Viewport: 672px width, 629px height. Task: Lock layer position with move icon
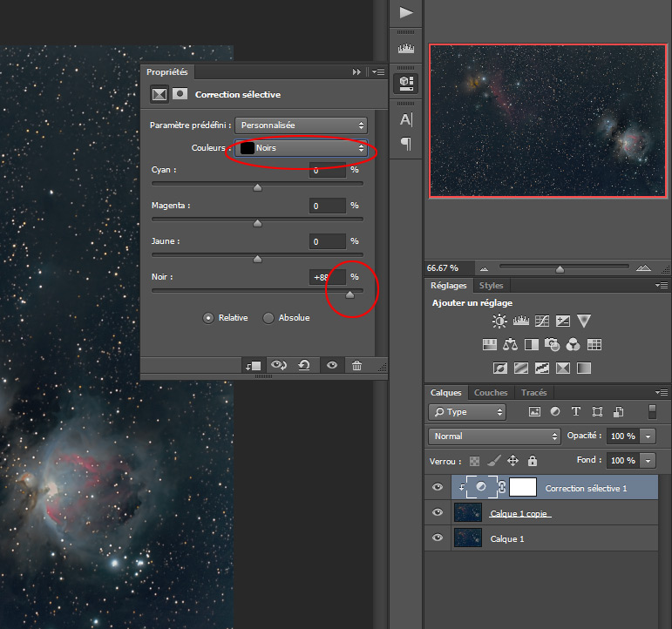click(x=512, y=461)
